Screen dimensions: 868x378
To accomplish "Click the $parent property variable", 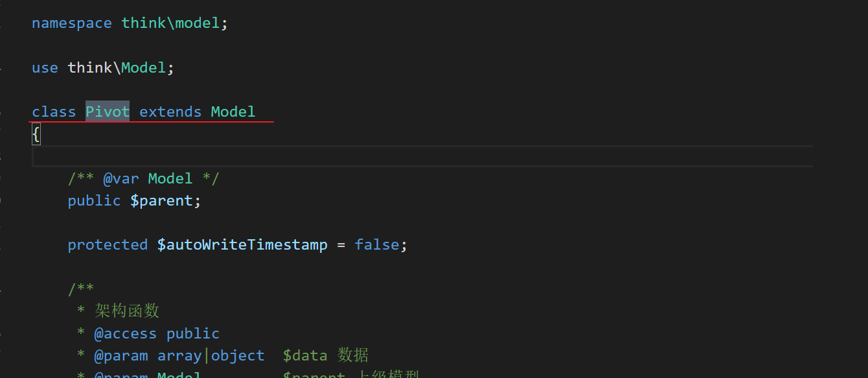I will tap(165, 201).
